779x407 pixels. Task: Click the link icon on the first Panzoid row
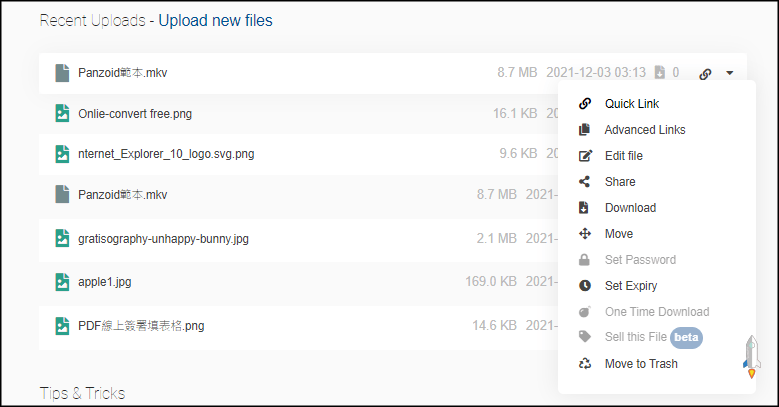[705, 73]
